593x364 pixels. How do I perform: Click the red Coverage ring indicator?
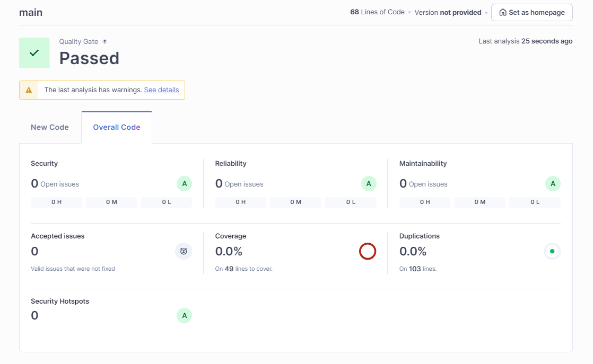(x=368, y=251)
